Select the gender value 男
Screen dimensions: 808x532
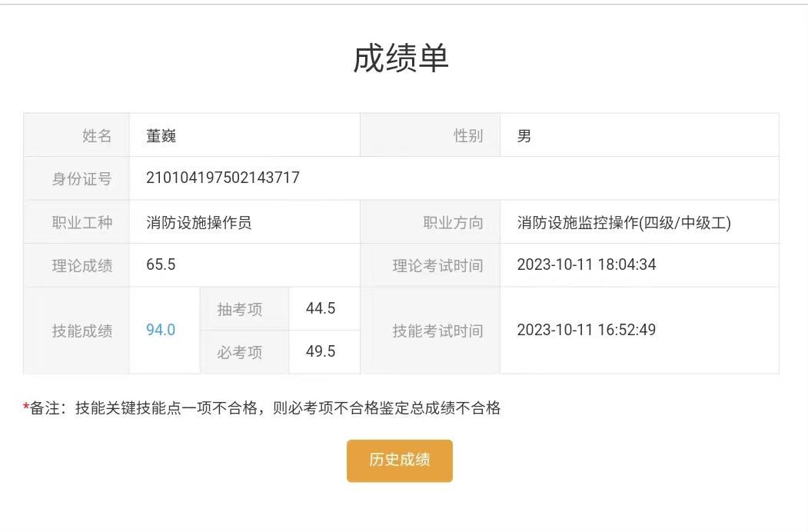524,136
